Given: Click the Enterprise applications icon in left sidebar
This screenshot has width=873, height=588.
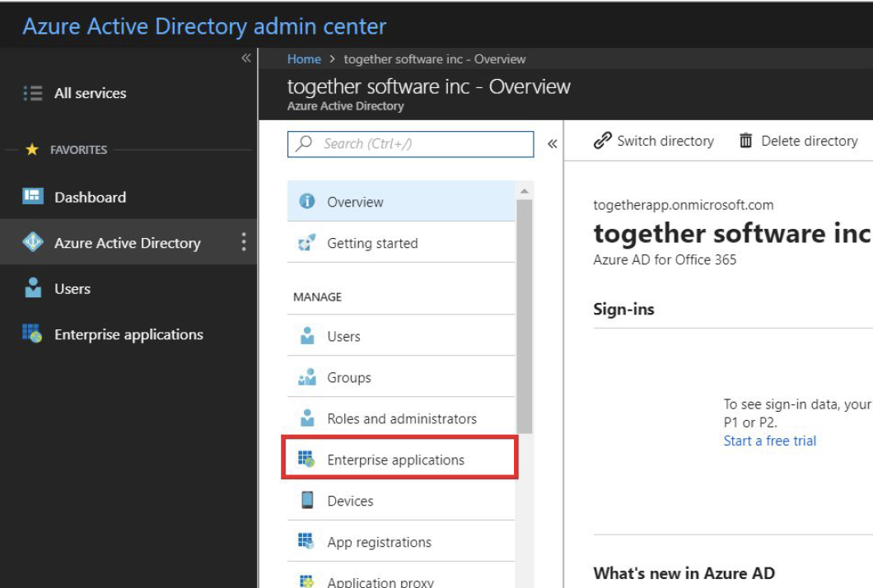Looking at the screenshot, I should tap(32, 334).
